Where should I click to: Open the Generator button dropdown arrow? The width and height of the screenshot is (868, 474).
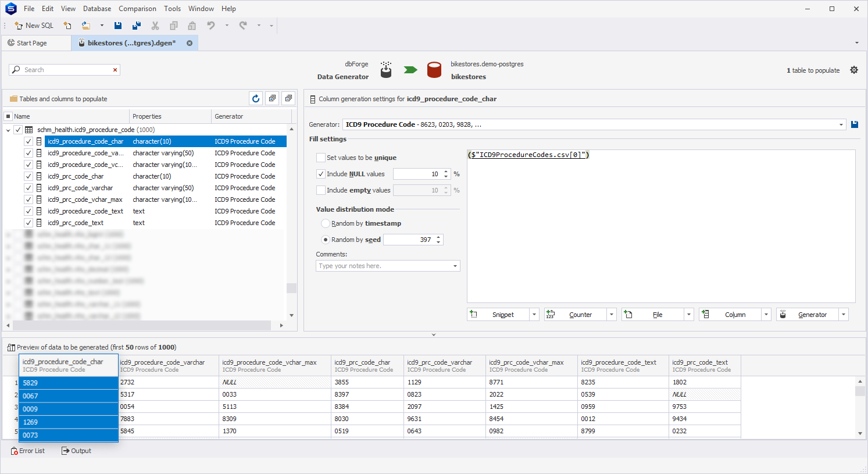click(844, 315)
